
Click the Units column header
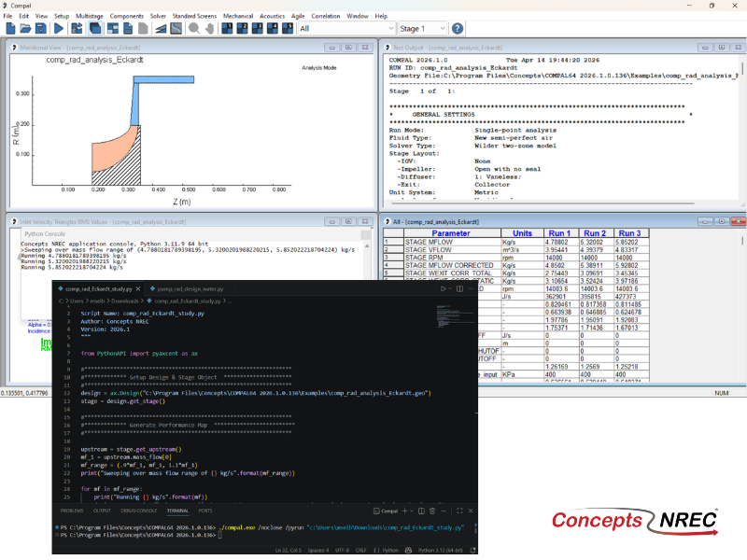(x=523, y=233)
